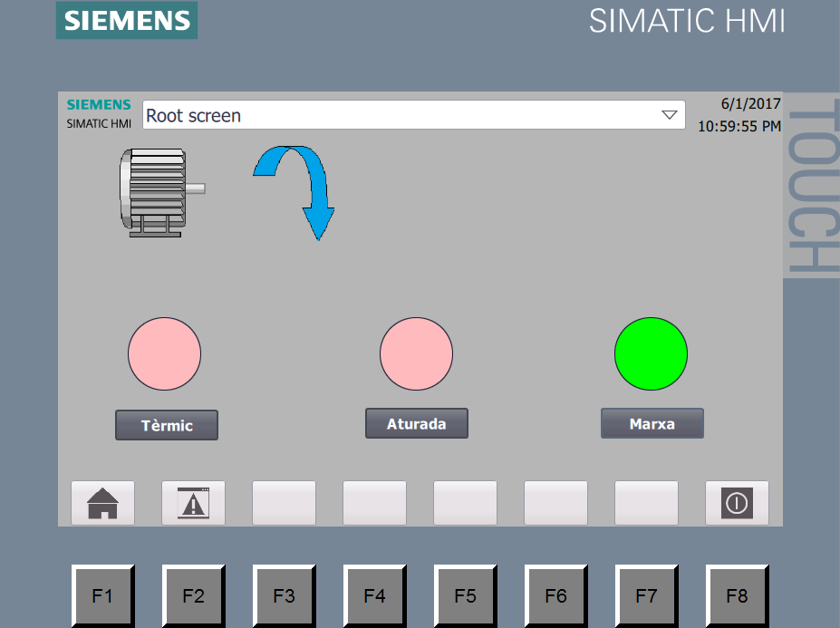This screenshot has height=628, width=840.
Task: Click the date and time display
Action: [739, 115]
